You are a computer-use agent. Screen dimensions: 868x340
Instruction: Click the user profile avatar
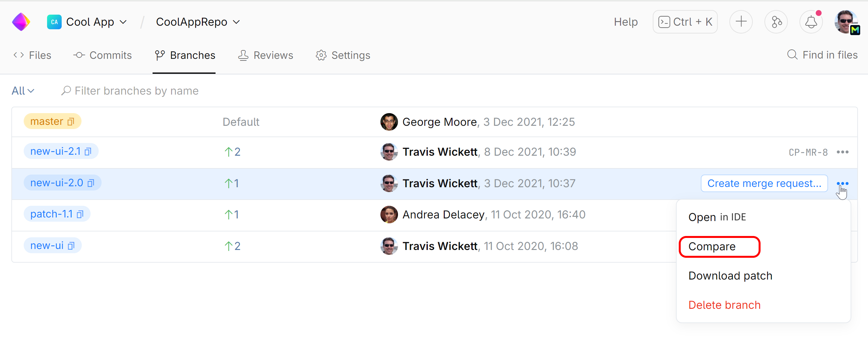coord(846,22)
